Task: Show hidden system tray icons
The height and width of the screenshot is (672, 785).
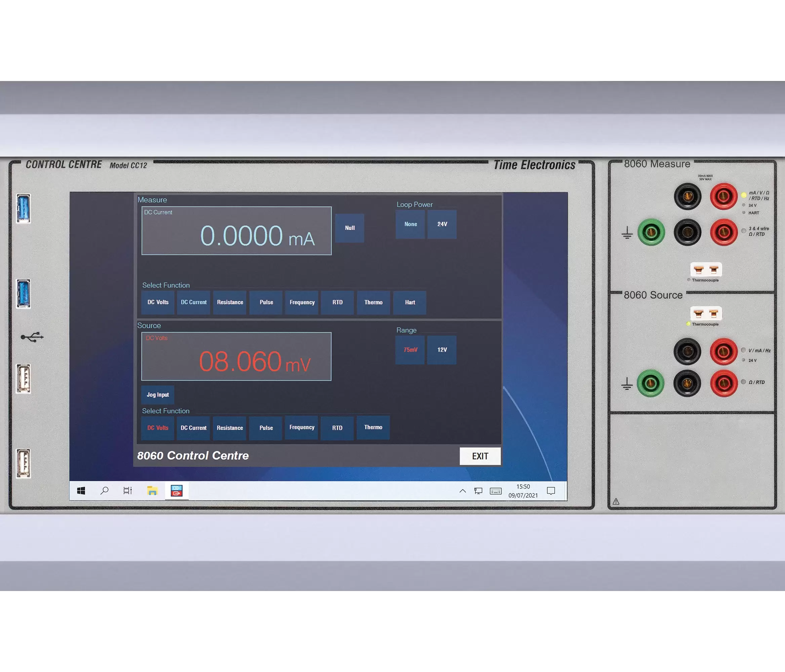Action: [463, 491]
